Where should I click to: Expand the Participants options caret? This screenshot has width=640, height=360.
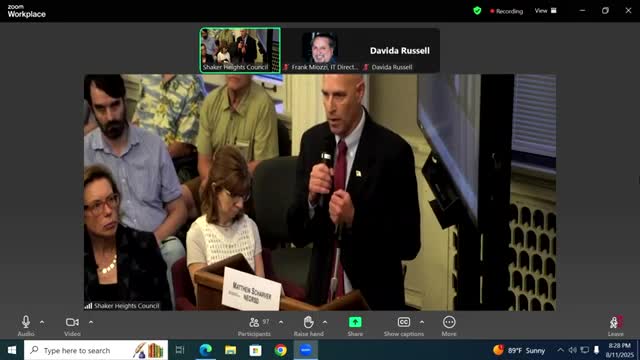pyautogui.click(x=281, y=322)
